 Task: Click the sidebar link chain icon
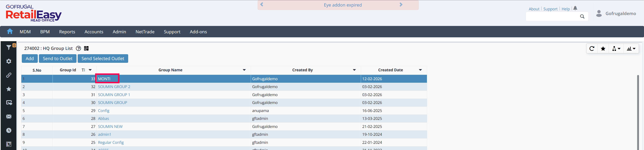click(9, 75)
